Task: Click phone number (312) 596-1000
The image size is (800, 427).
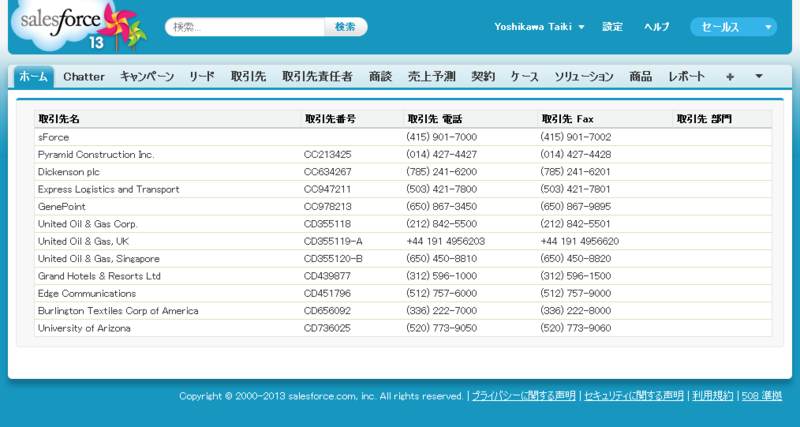Action: click(442, 276)
